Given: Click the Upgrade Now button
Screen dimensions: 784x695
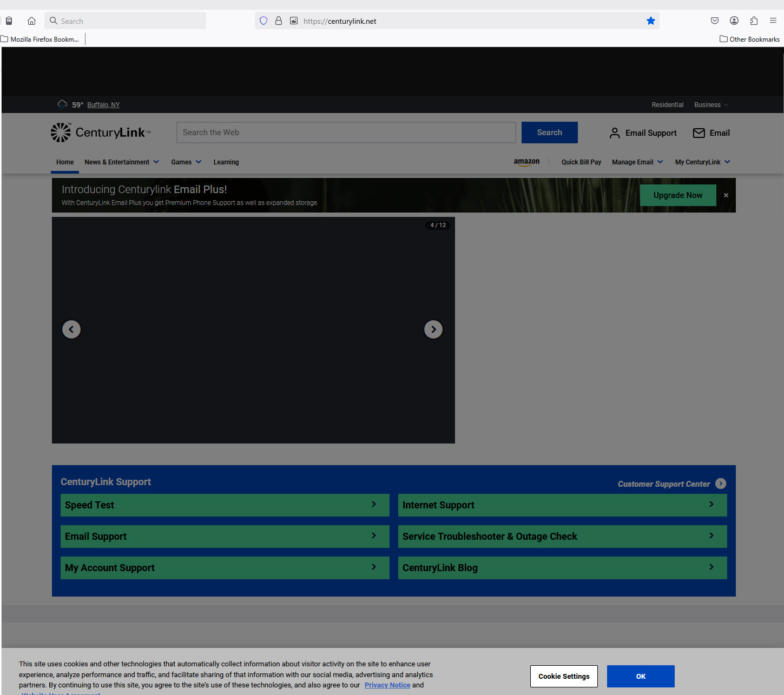Looking at the screenshot, I should click(x=678, y=195).
